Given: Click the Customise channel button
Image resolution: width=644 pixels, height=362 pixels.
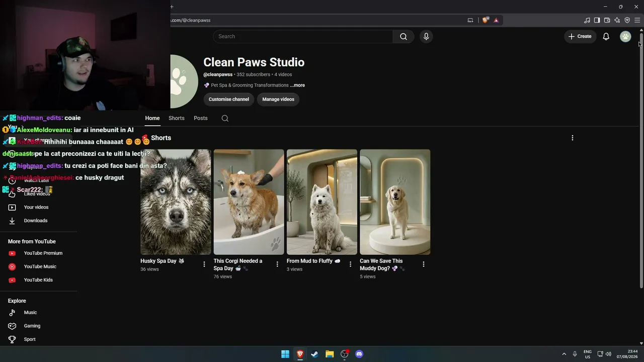Looking at the screenshot, I should 229,100.
